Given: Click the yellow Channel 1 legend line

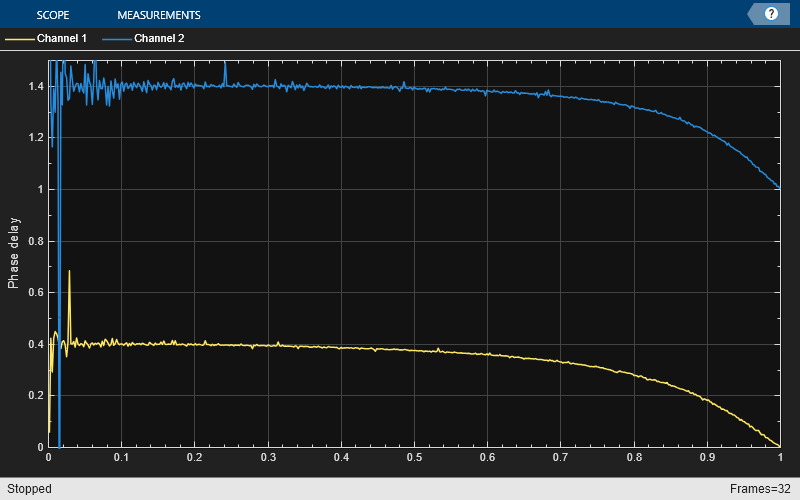Looking at the screenshot, I should coord(20,39).
